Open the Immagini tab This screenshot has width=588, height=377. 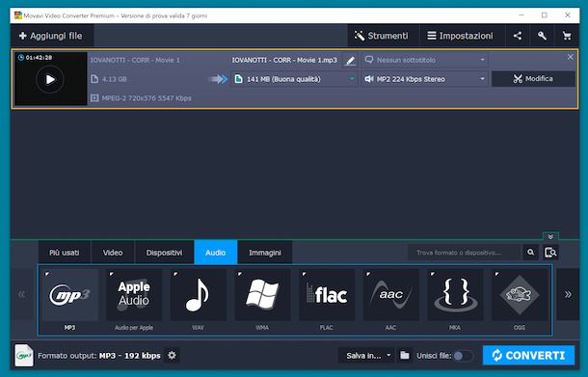265,253
